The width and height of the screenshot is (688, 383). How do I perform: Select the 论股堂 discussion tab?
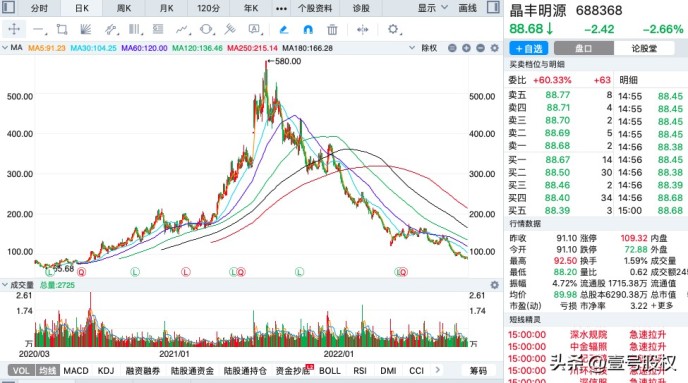[x=644, y=48]
